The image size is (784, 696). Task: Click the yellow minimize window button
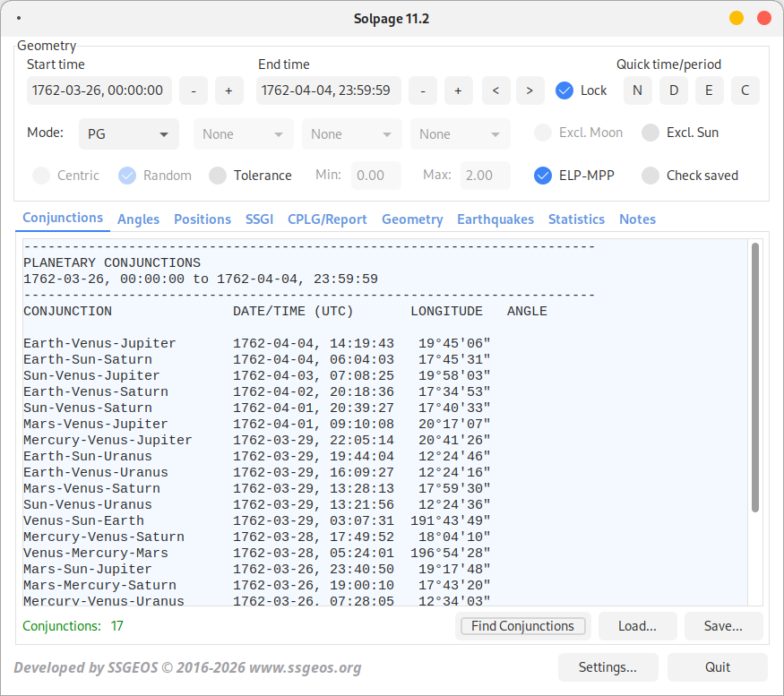(736, 19)
